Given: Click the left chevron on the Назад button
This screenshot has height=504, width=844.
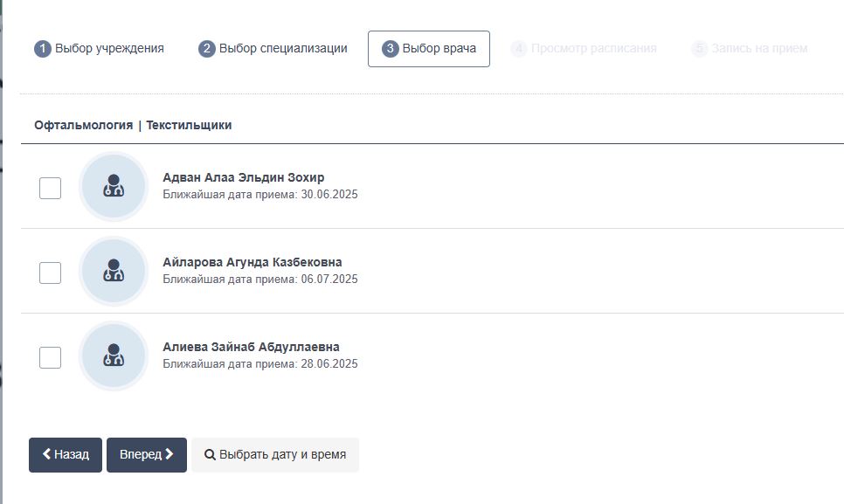Looking at the screenshot, I should 46,454.
